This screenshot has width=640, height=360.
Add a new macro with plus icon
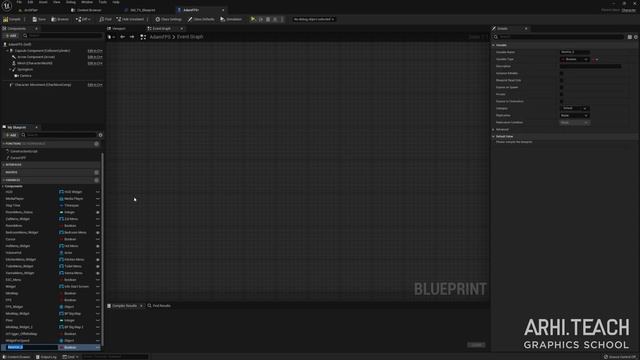96,172
